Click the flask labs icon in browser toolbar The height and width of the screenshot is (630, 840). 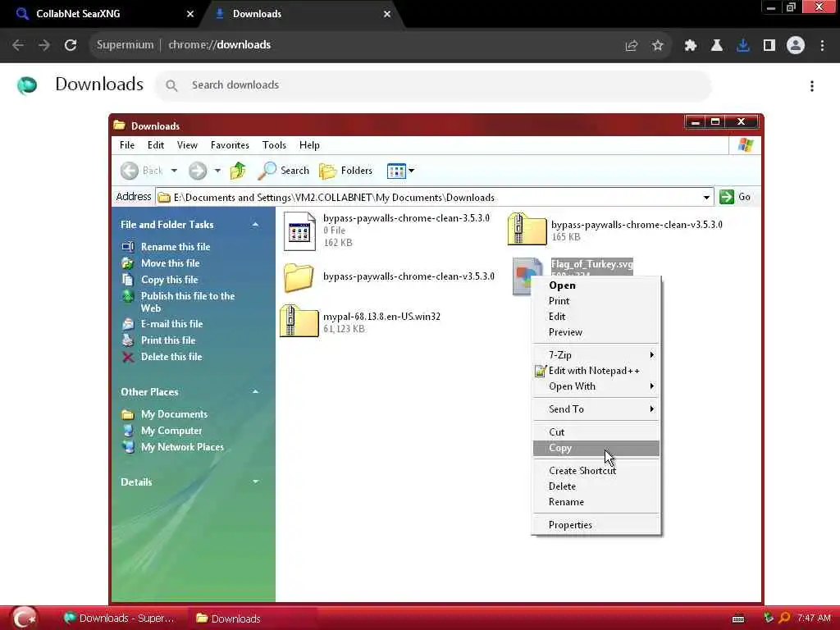pyautogui.click(x=717, y=46)
